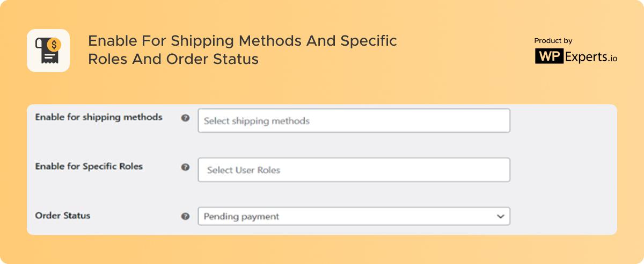The width and height of the screenshot is (644, 264).
Task: Focus the Select shipping methods field
Action: tap(354, 120)
